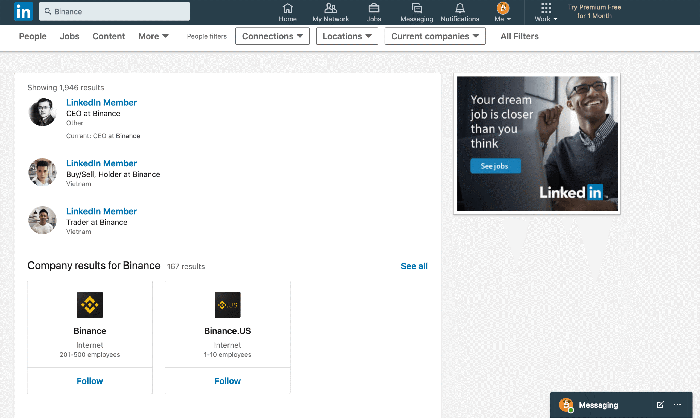
Task: Open Messaging nav icon
Action: (x=417, y=12)
